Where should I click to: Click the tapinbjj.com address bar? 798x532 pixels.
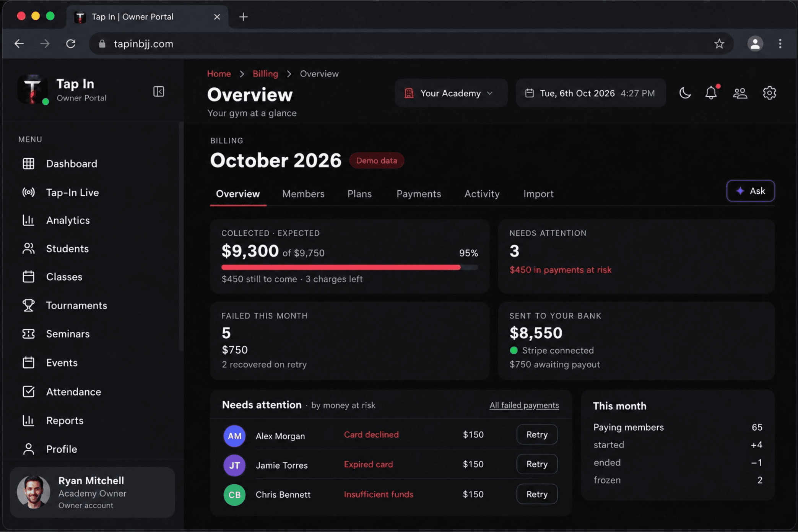(411, 44)
